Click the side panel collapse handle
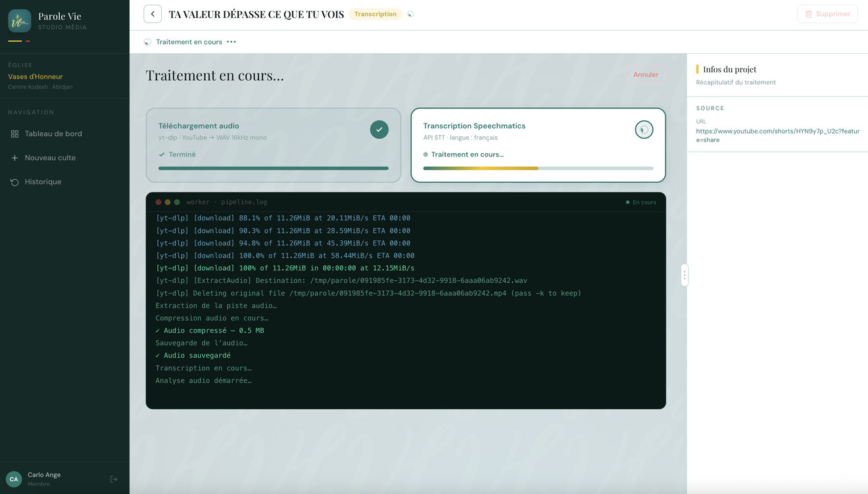 click(x=685, y=275)
